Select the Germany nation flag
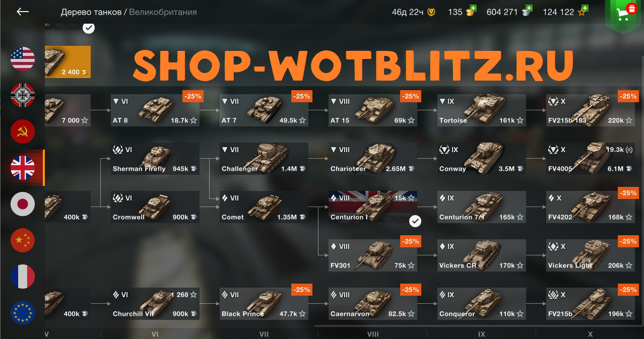 pyautogui.click(x=23, y=95)
